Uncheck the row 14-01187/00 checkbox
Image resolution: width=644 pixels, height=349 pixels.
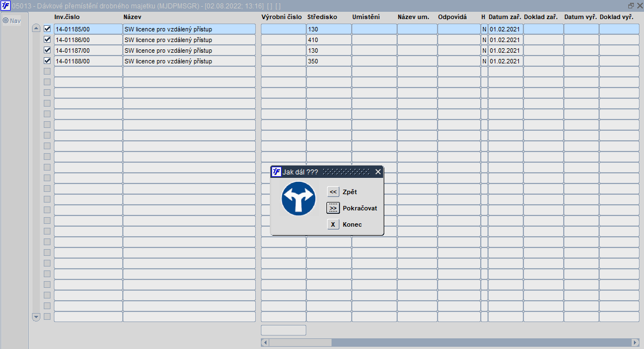(47, 50)
